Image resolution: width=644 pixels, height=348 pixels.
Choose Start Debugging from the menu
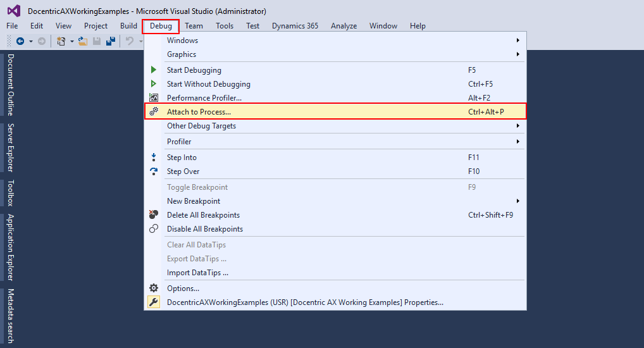pyautogui.click(x=335, y=70)
